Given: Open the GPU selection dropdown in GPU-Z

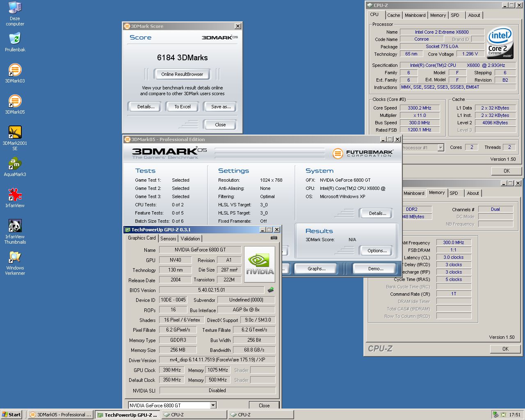Looking at the screenshot, I should [213, 405].
